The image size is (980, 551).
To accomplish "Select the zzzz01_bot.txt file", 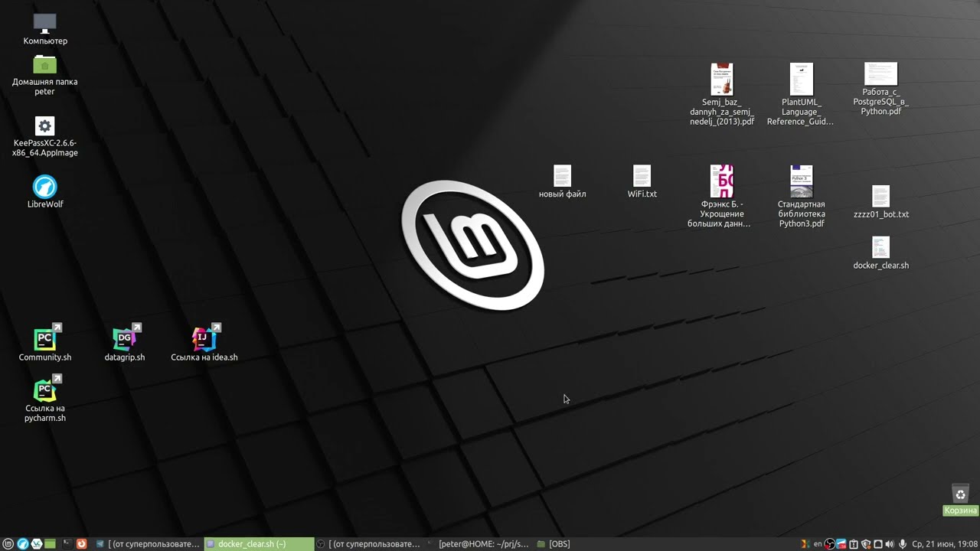I will click(x=881, y=202).
